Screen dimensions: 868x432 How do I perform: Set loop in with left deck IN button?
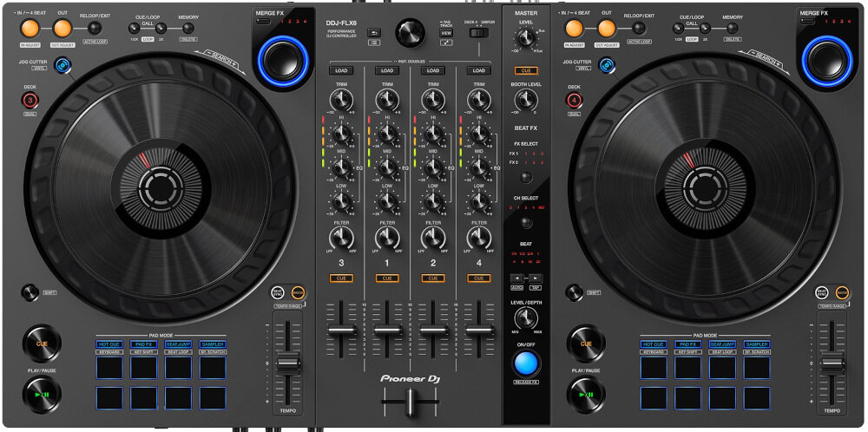[31, 29]
